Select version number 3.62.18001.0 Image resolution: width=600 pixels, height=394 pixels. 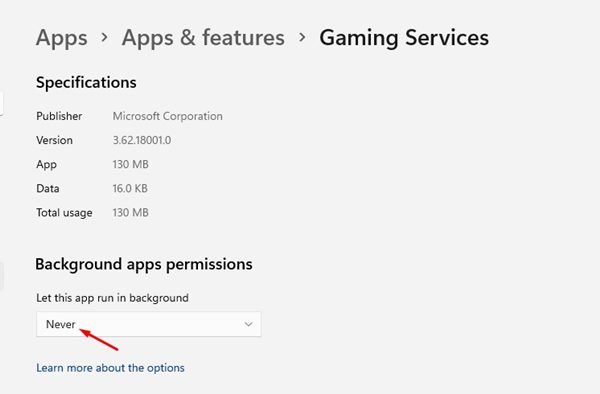click(x=142, y=140)
